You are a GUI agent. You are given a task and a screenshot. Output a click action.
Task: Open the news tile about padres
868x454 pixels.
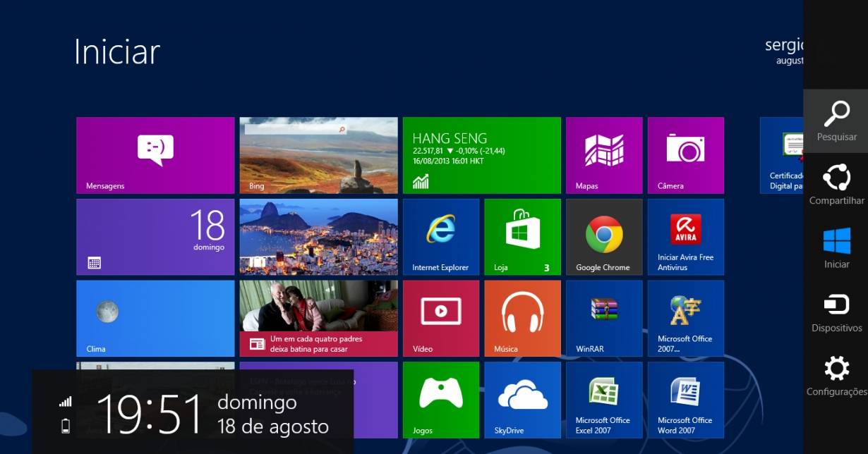(318, 318)
